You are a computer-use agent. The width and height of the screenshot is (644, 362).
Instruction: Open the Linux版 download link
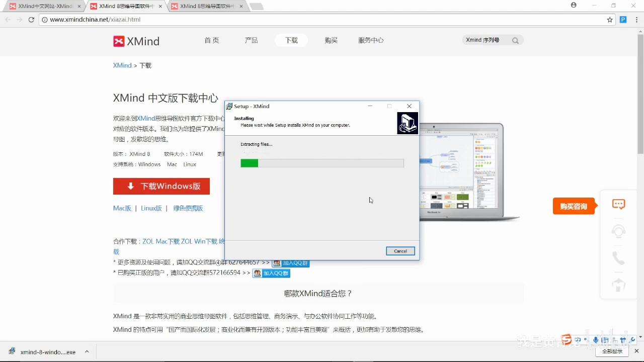coord(151,208)
